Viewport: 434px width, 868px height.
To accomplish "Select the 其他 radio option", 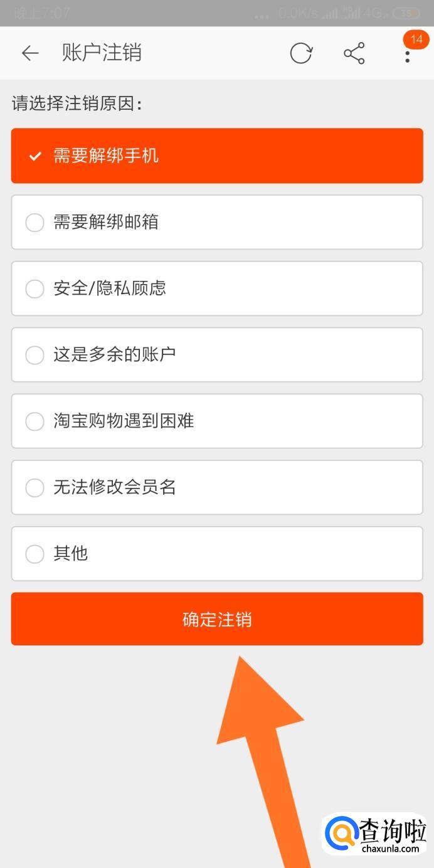I will click(34, 554).
